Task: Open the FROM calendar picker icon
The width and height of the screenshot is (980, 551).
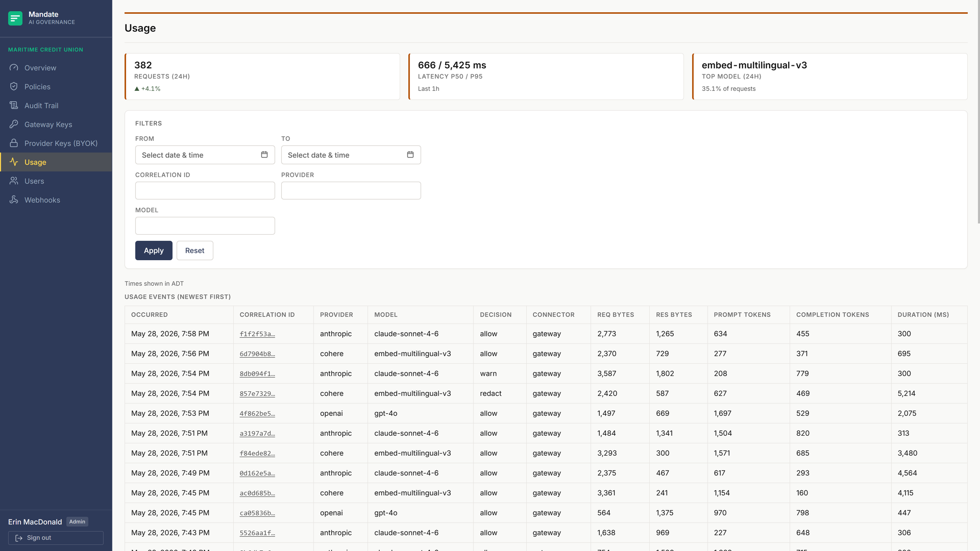Action: [x=264, y=155]
